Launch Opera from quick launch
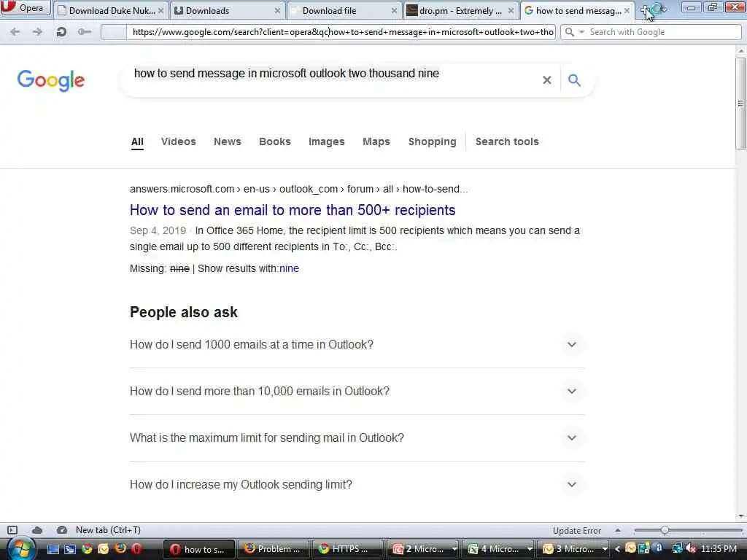 pos(136,549)
